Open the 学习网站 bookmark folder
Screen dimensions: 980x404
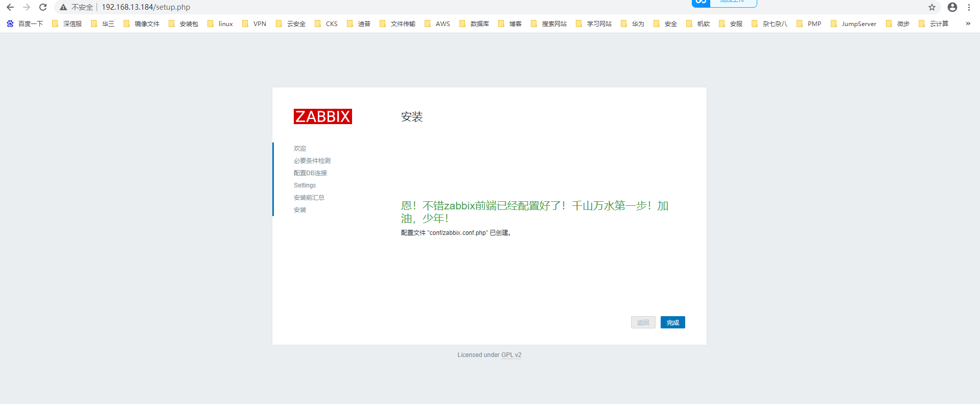pos(594,23)
